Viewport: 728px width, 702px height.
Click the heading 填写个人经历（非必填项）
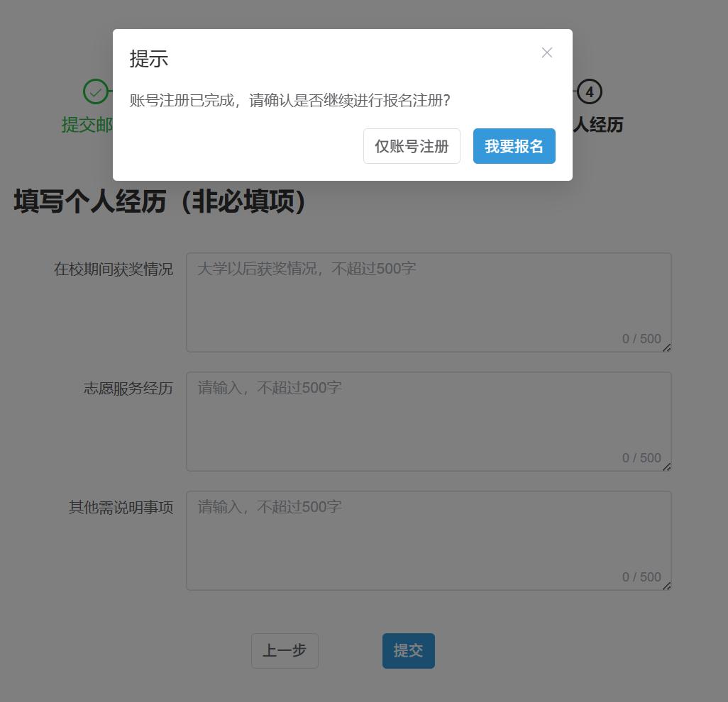[x=159, y=202]
